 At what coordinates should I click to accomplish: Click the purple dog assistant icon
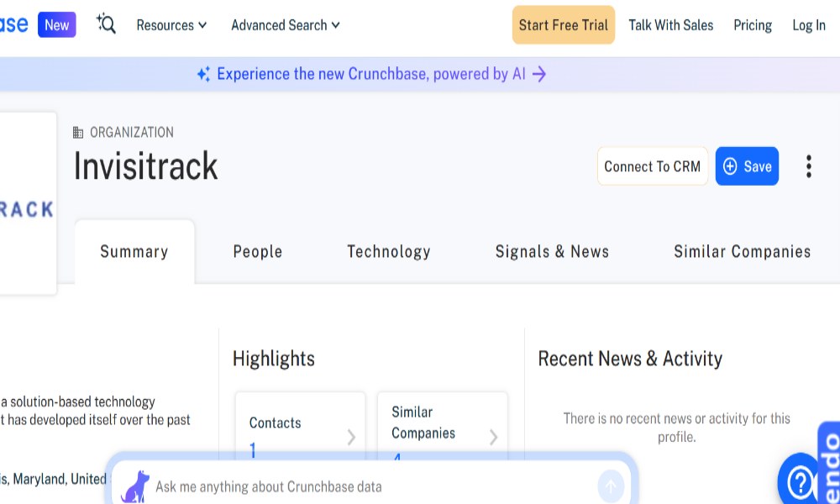pyautogui.click(x=135, y=486)
